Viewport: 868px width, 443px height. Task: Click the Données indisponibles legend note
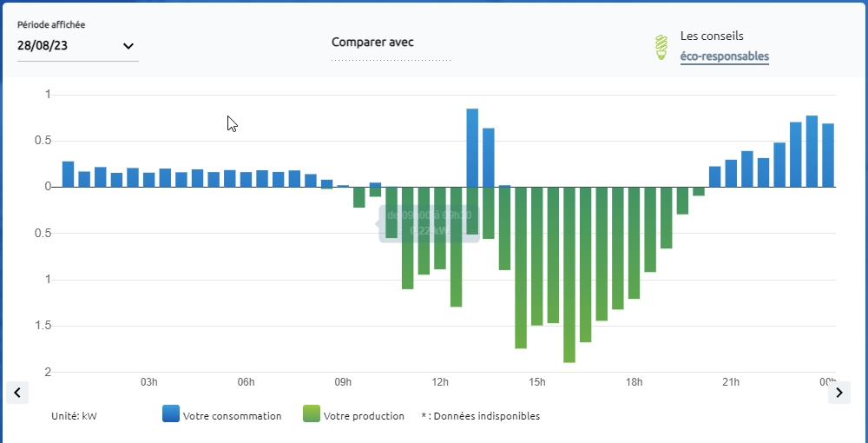(x=481, y=416)
